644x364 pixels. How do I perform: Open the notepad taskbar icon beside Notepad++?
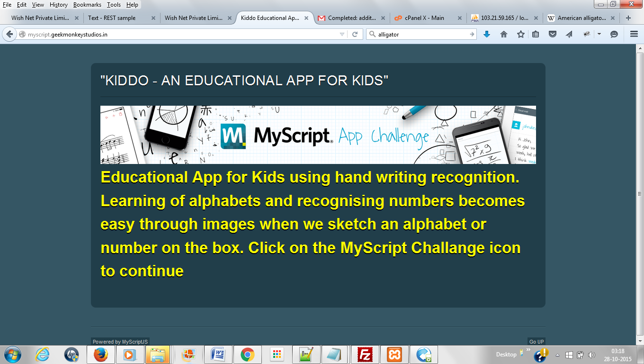[335, 355]
